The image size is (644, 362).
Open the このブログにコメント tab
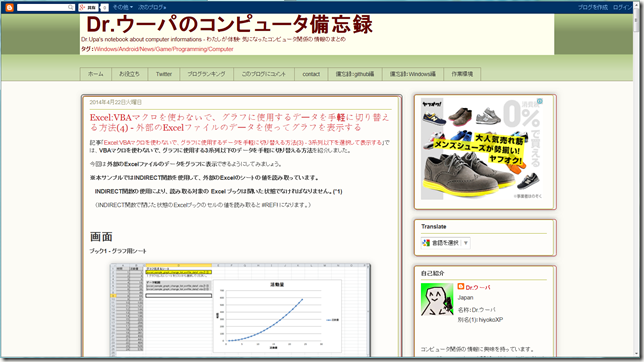[x=263, y=74]
